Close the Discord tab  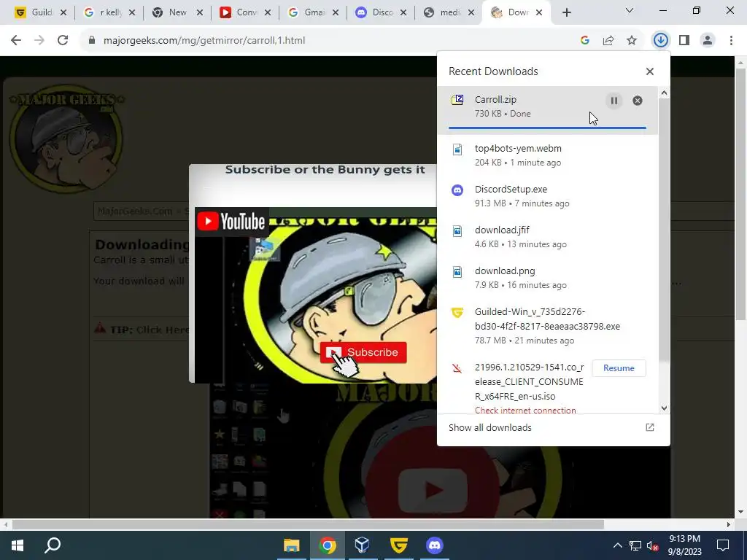(403, 13)
